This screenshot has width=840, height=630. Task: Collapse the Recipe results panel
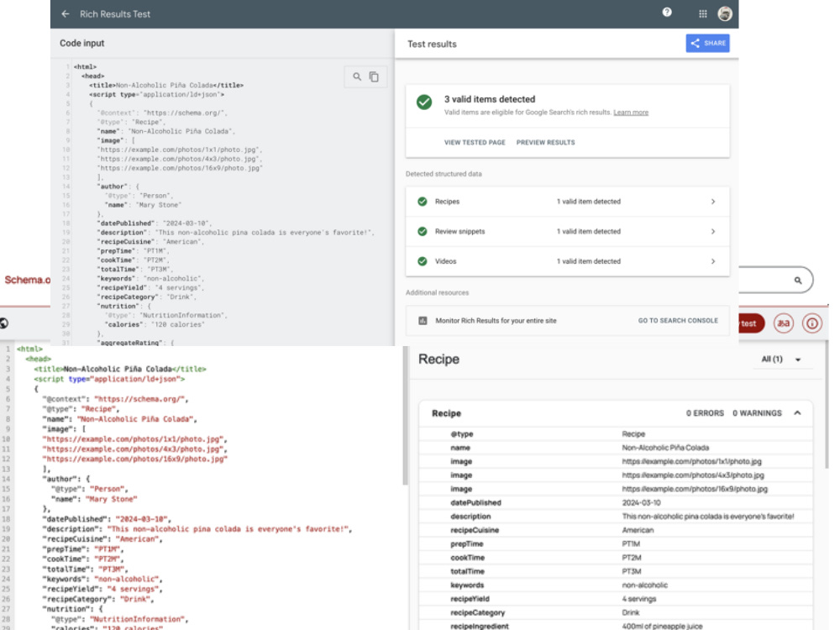(x=797, y=413)
